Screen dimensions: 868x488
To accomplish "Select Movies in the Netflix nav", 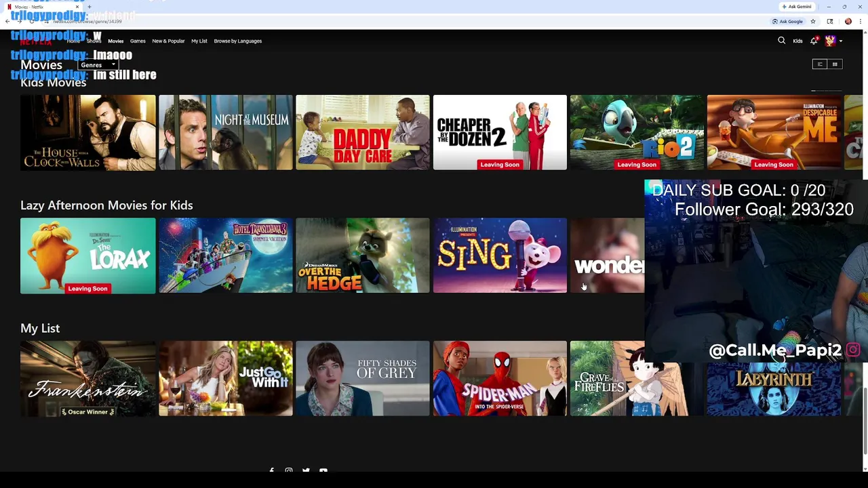I will (x=115, y=41).
